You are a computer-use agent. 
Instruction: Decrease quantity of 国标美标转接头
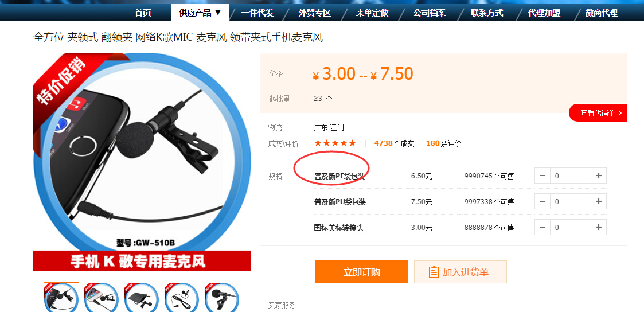click(542, 227)
